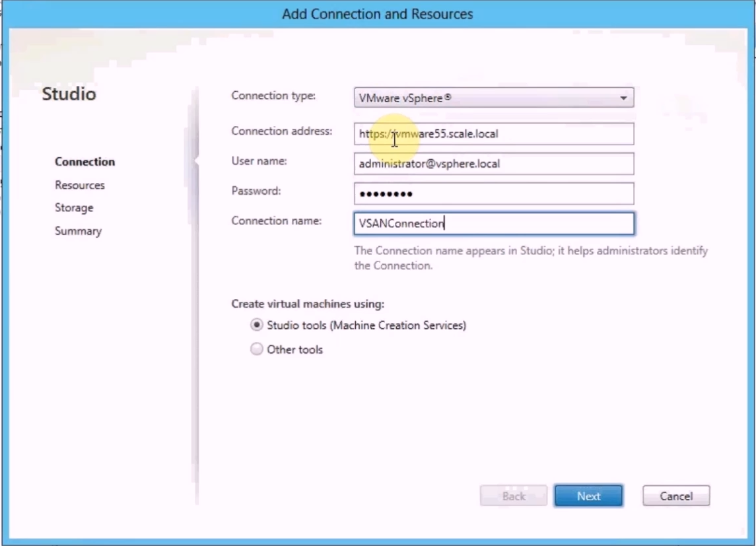Viewport: 756px width, 546px height.
Task: Select Studio tools (Machine Creation Services) radio
Action: click(x=257, y=325)
